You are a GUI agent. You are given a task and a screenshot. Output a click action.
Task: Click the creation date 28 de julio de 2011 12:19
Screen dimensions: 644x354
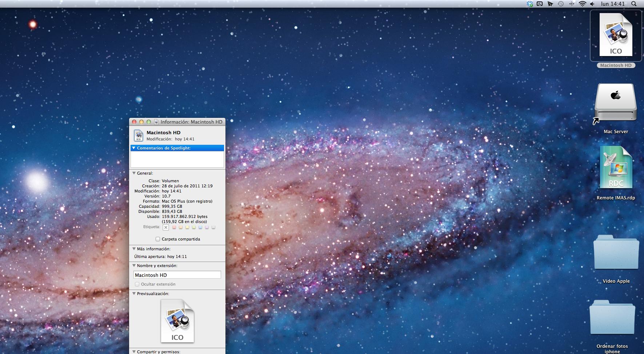[x=187, y=186]
